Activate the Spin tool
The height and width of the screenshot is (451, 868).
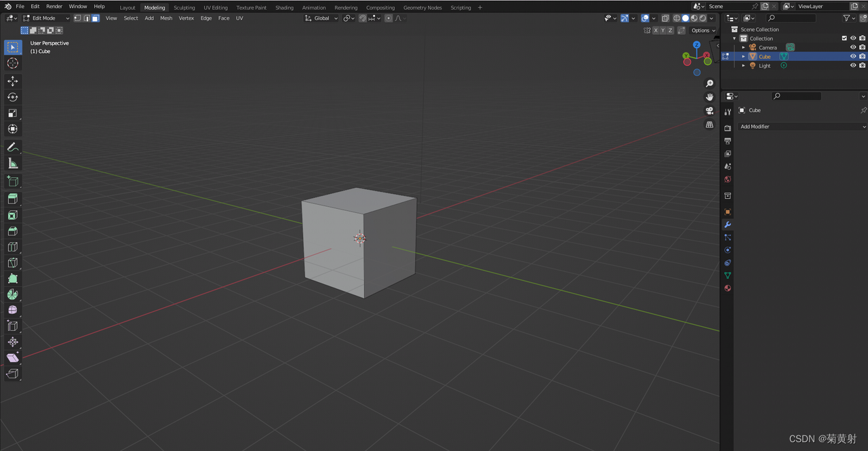pos(13,294)
